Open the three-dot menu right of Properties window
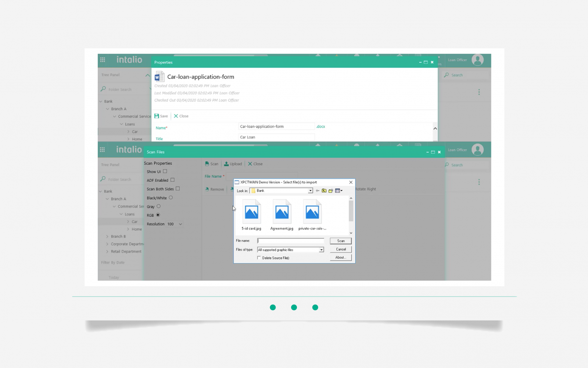Viewport: 588px width, 368px height. click(479, 92)
